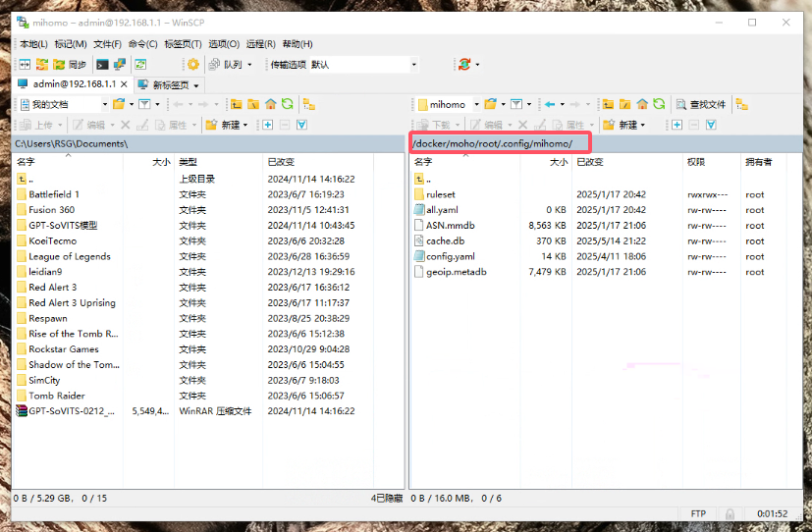This screenshot has height=532, width=812.
Task: Open Preferences gear icon
Action: pos(193,64)
